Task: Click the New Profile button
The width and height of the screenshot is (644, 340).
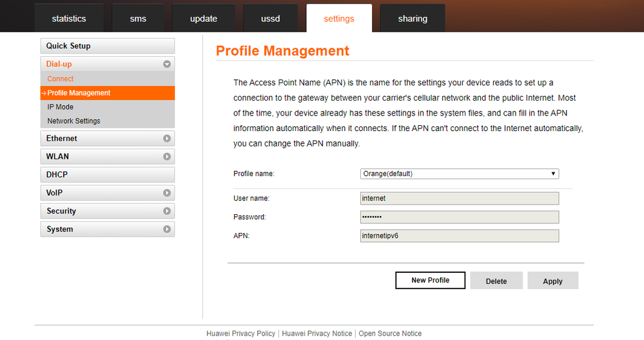Action: (x=430, y=280)
